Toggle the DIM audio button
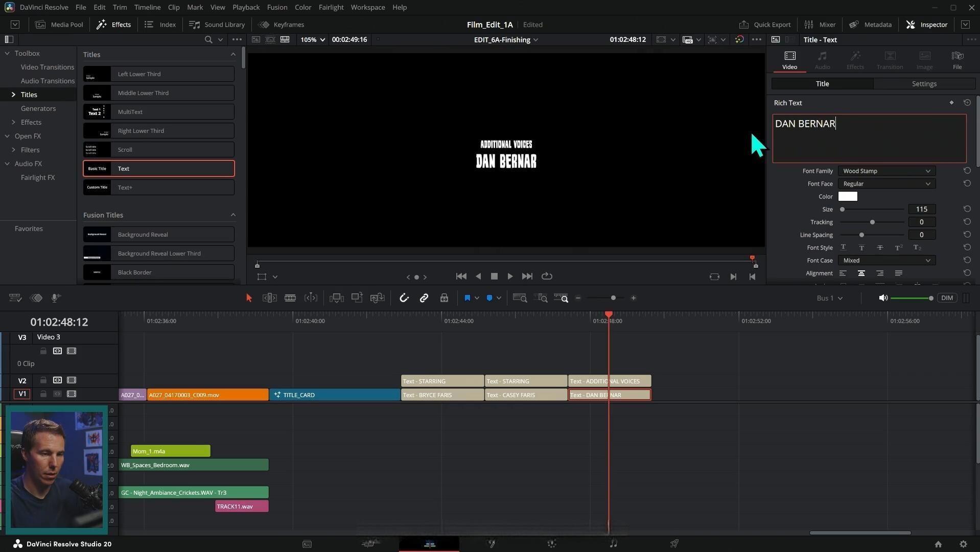Screen dimensions: 980x552 point(947,298)
